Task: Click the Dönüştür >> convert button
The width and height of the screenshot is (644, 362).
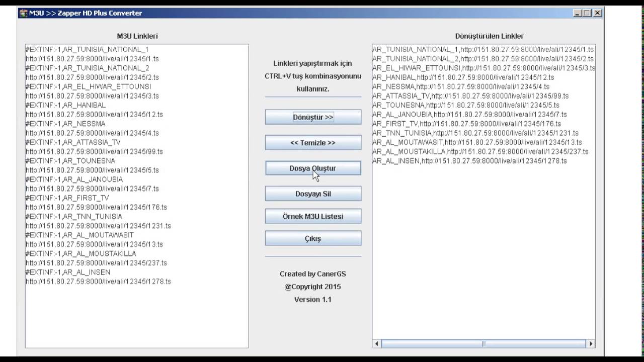Action: [313, 117]
